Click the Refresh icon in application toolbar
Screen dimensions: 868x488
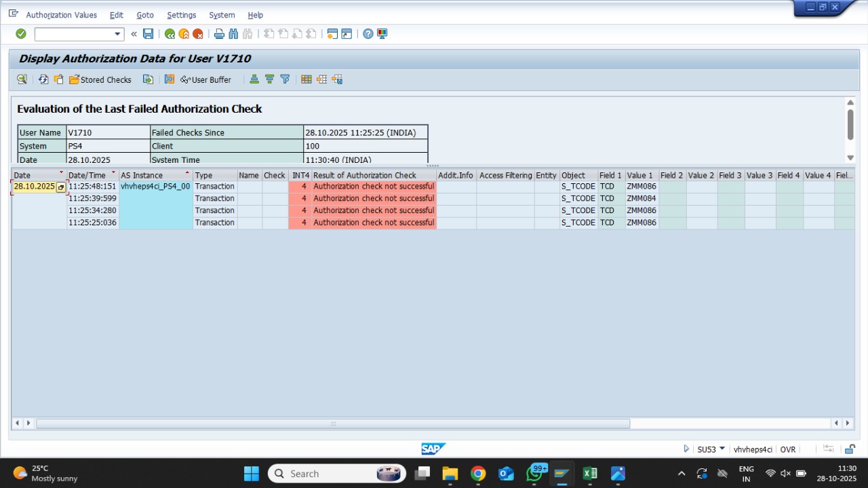coord(43,79)
